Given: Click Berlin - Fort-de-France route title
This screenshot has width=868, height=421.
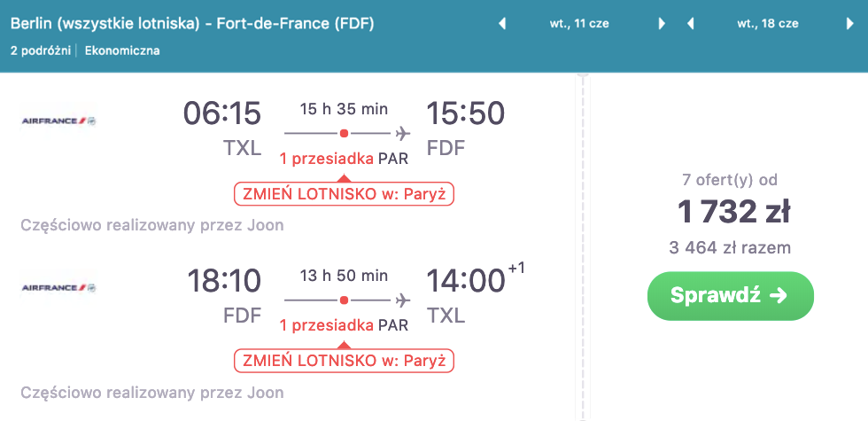Looking at the screenshot, I should click(x=192, y=24).
